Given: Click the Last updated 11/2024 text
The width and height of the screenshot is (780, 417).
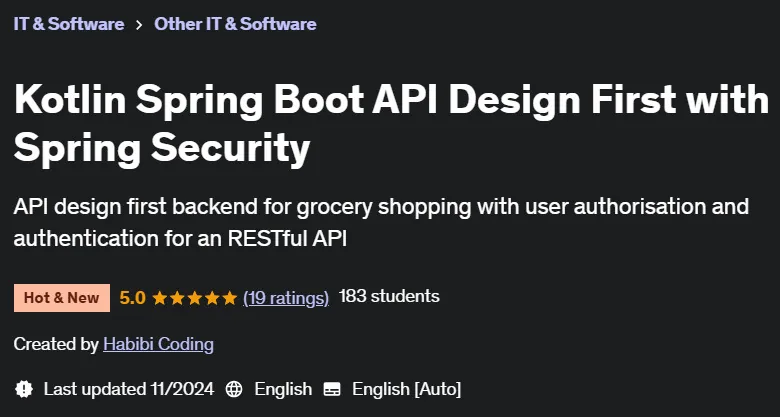Looking at the screenshot, I should (129, 389).
